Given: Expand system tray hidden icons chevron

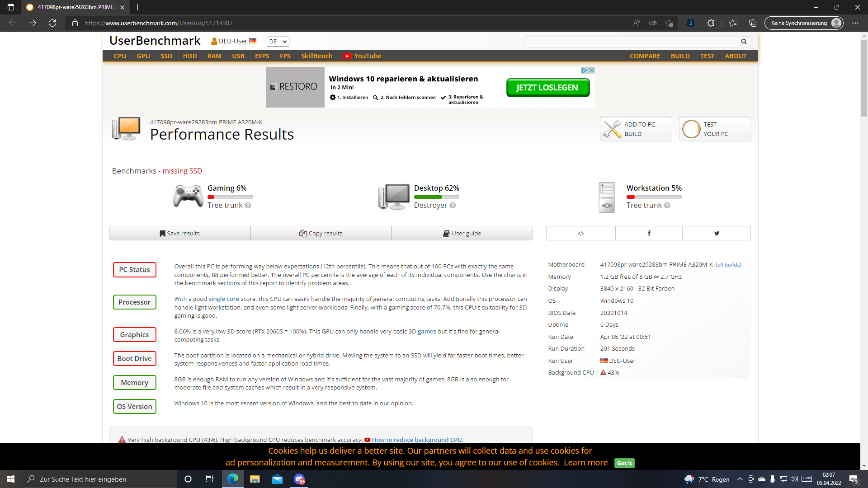Looking at the screenshot, I should click(x=740, y=479).
